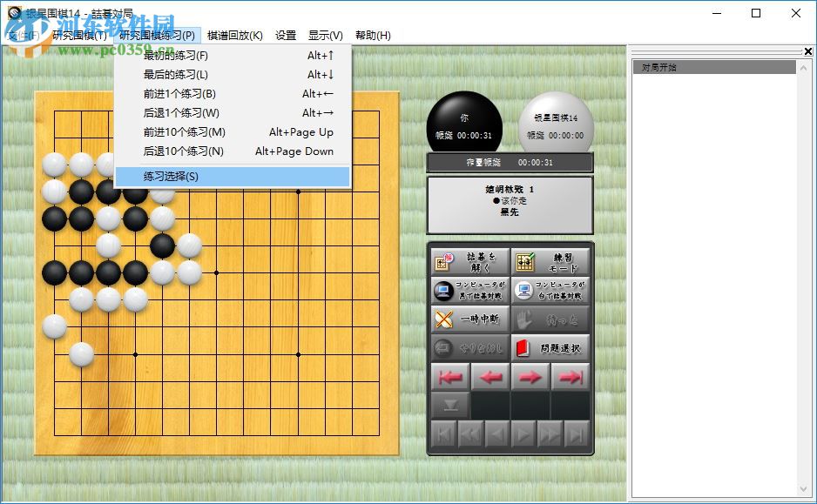
Task: Open the 显示(V) display menu
Action: [326, 35]
